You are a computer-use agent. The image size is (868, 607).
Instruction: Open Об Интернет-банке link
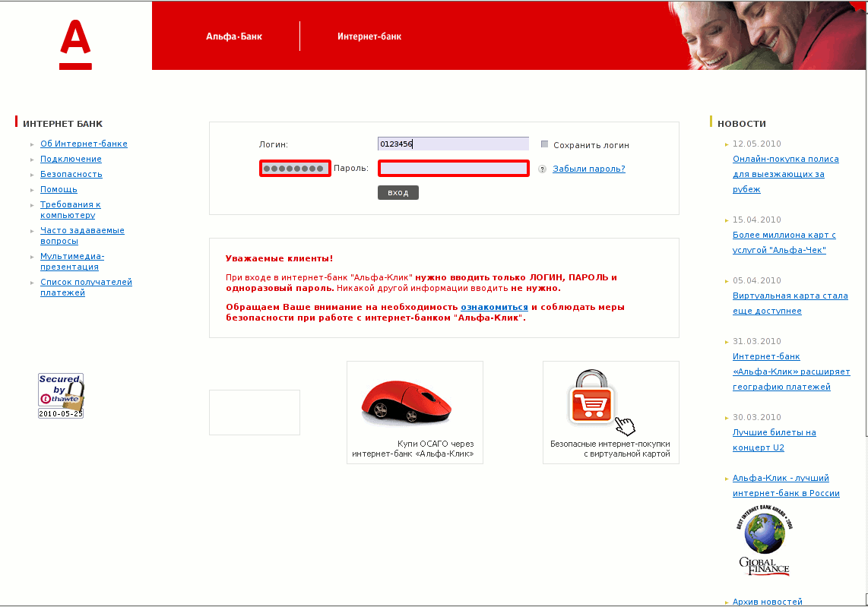[84, 144]
